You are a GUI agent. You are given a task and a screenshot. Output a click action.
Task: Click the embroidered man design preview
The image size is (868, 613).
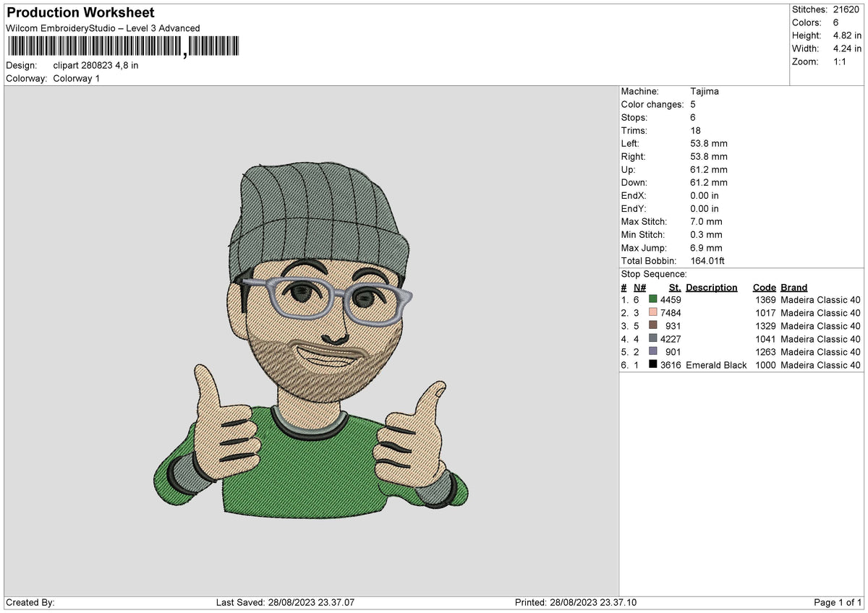pos(311,340)
